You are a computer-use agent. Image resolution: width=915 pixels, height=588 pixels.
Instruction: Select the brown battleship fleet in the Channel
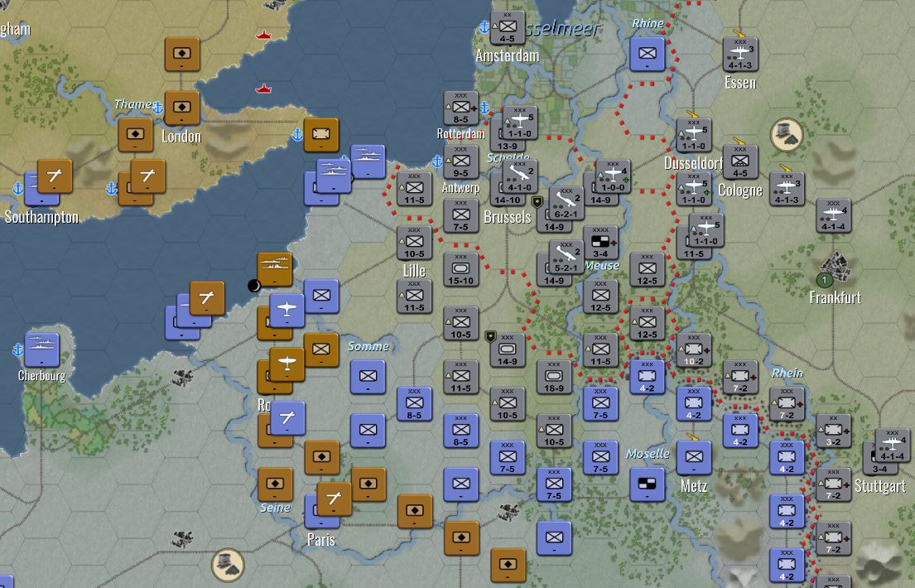(x=275, y=269)
